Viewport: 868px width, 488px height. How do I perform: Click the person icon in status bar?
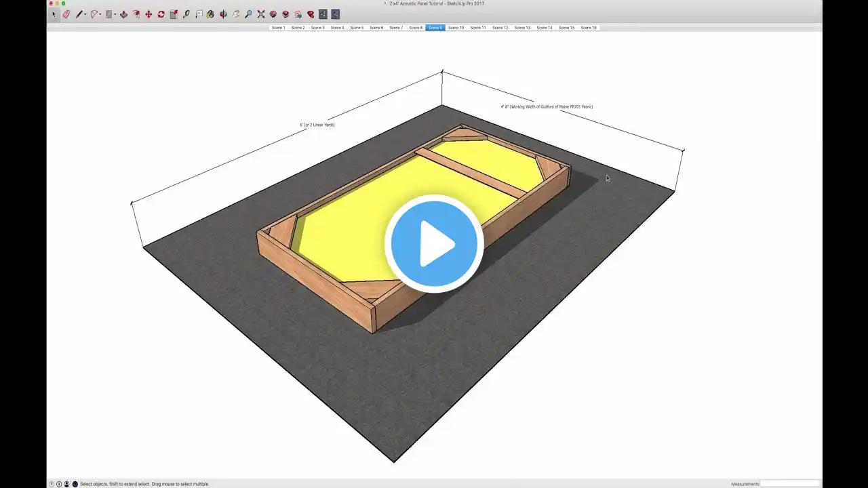(x=66, y=484)
